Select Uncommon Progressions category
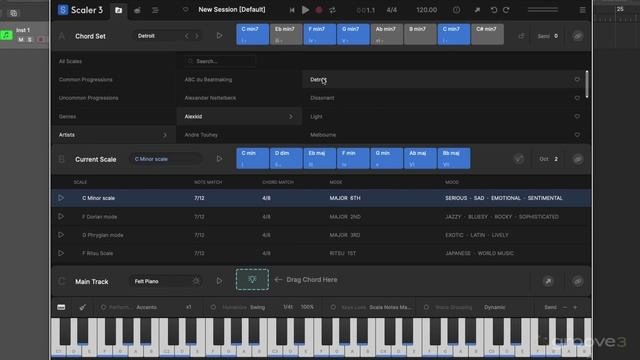This screenshot has width=640, height=360. click(89, 98)
